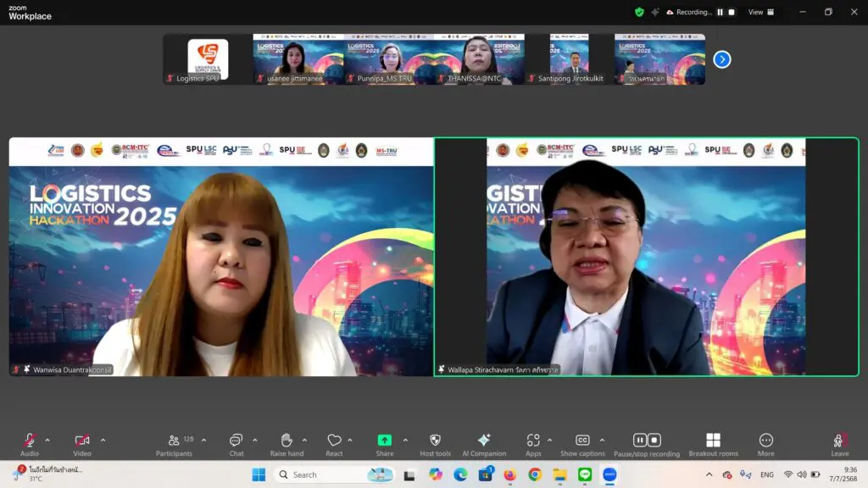Select Logistics SPU participant thumbnail

pyautogui.click(x=208, y=59)
